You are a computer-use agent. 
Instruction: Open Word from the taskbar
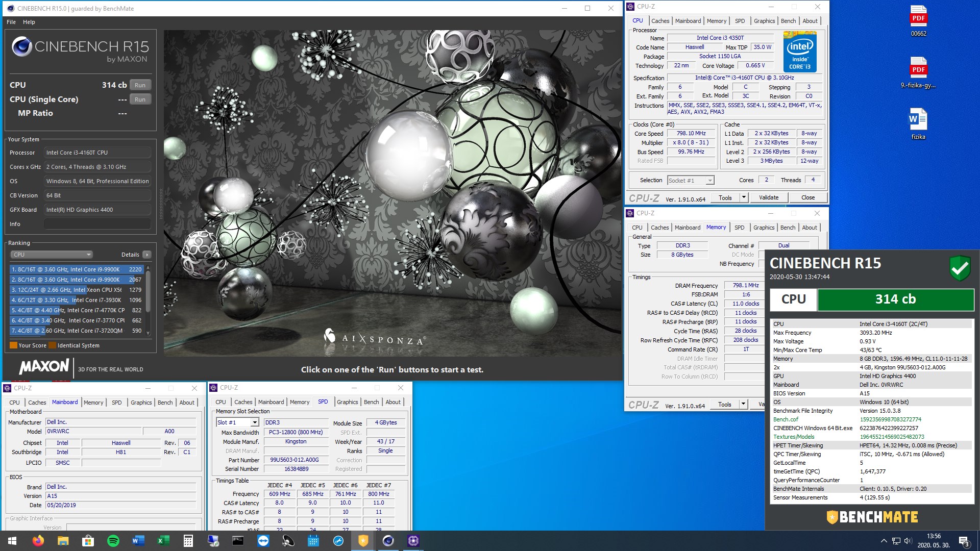138,541
